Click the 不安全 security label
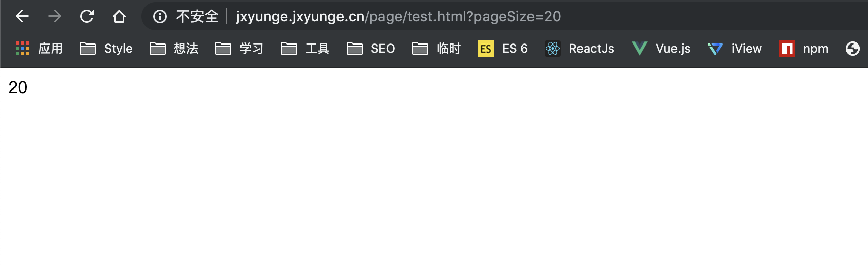The height and width of the screenshot is (266, 868). tap(197, 17)
